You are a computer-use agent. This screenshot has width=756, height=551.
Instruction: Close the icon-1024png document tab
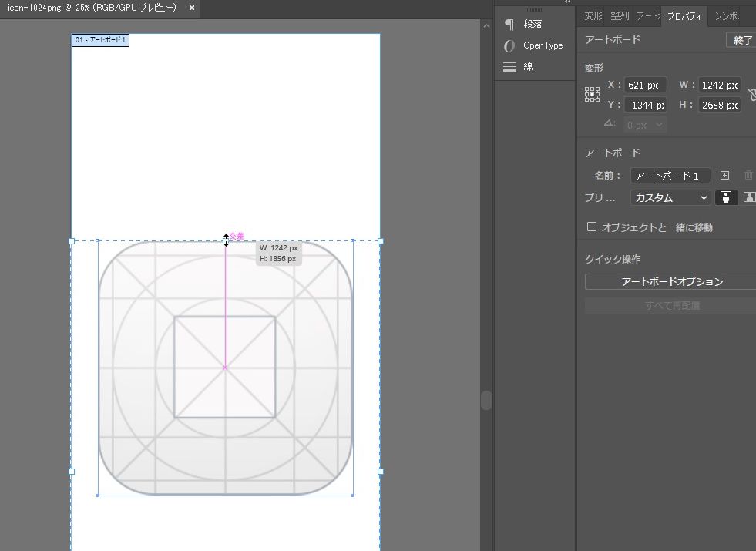(x=192, y=8)
